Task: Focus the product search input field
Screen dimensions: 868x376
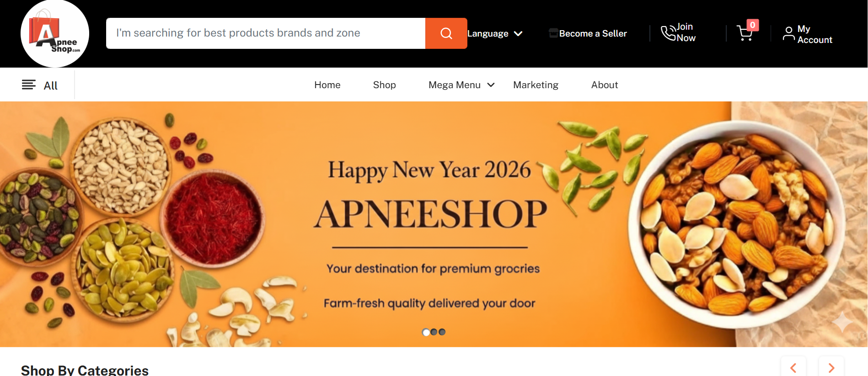Action: 266,33
